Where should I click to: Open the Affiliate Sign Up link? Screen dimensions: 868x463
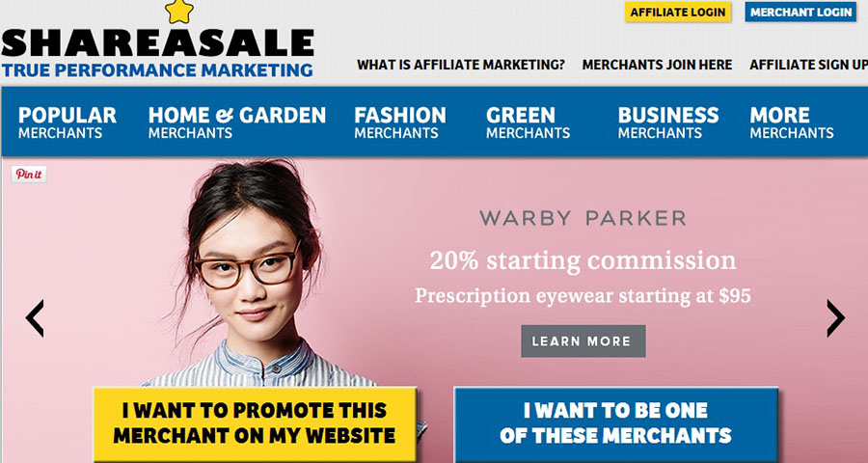808,65
